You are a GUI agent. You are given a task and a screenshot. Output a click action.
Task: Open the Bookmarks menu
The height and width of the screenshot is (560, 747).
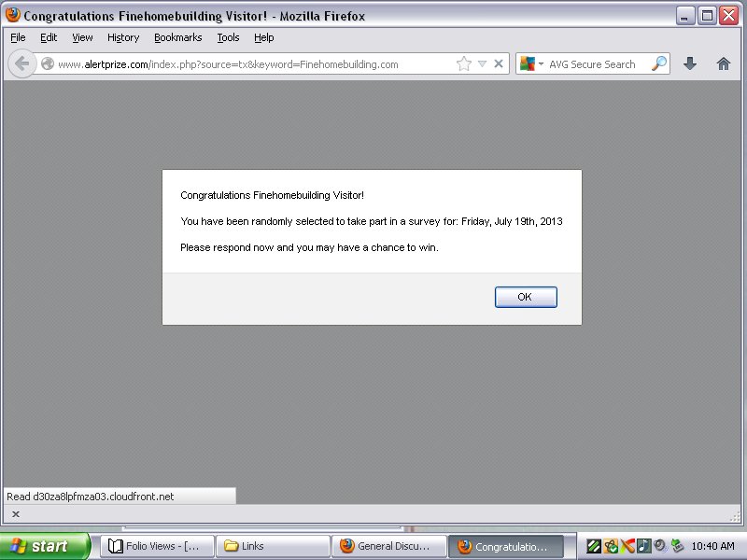177,37
